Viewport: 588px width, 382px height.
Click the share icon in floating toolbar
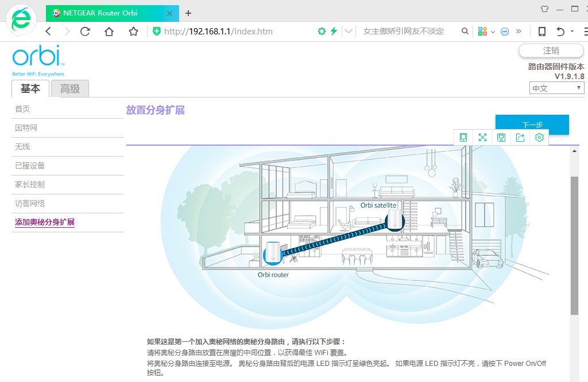(x=520, y=138)
